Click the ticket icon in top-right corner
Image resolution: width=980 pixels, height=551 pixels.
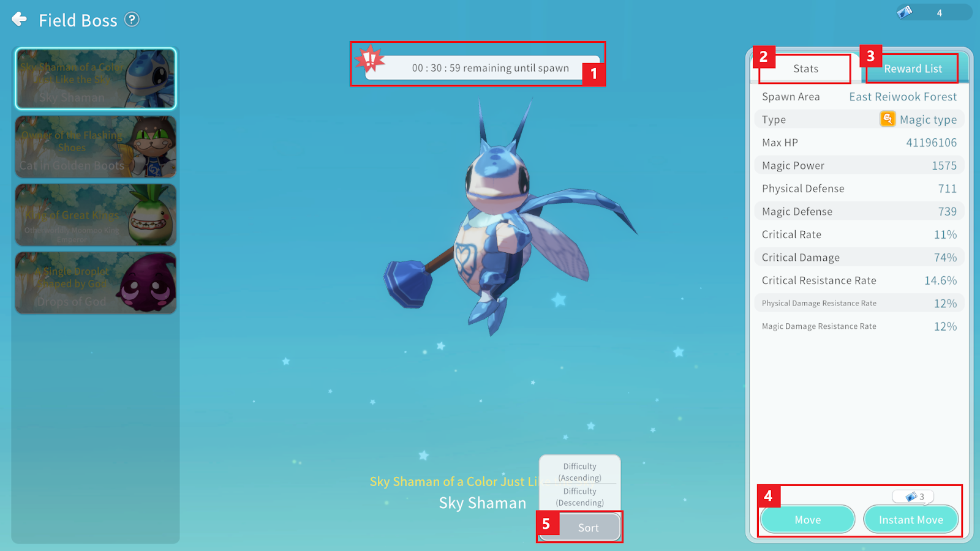coord(905,12)
